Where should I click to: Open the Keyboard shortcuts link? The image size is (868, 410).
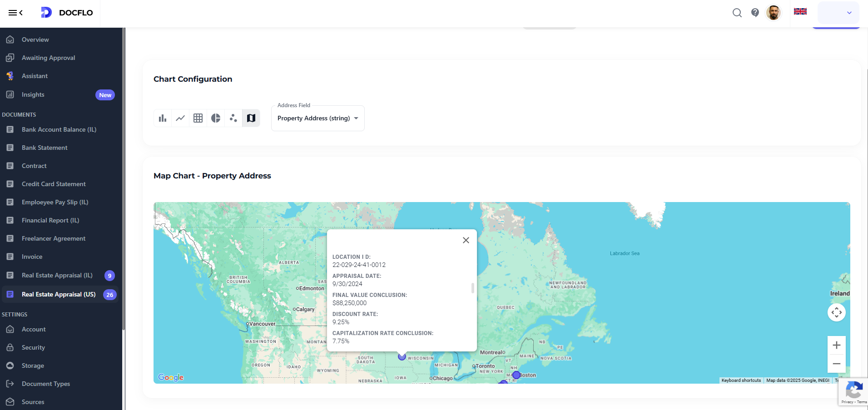coord(741,380)
